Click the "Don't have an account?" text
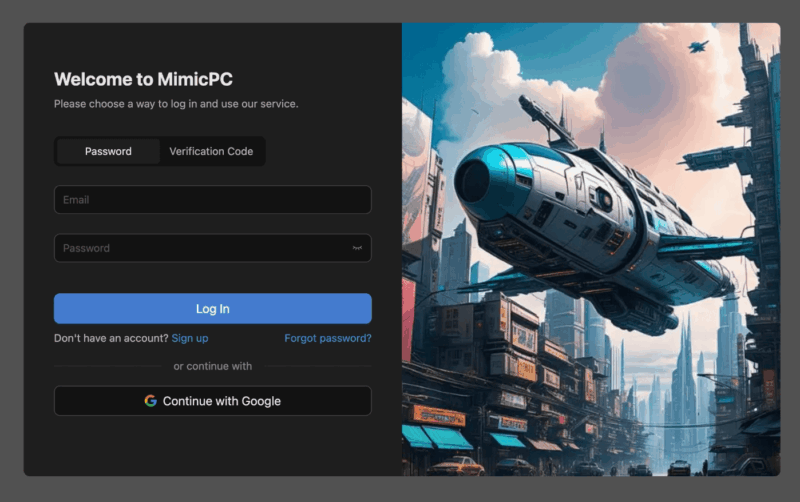800x502 pixels. click(111, 338)
